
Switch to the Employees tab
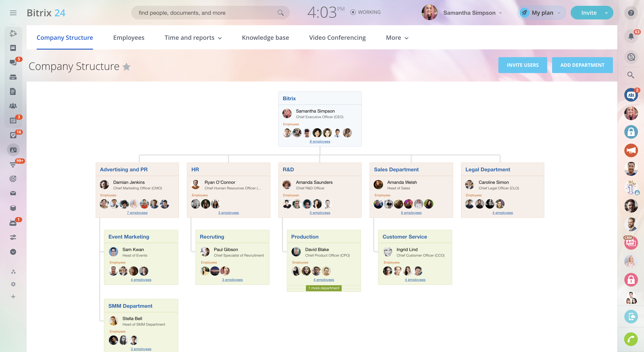point(129,38)
